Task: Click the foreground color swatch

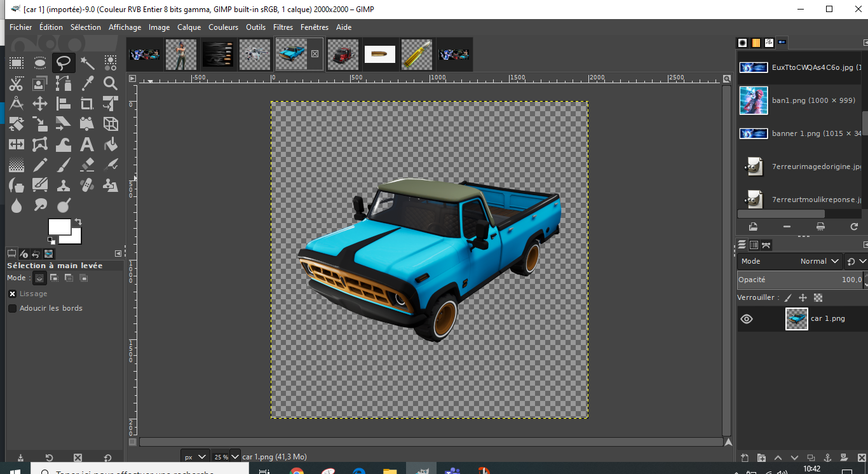Action: pos(59,227)
